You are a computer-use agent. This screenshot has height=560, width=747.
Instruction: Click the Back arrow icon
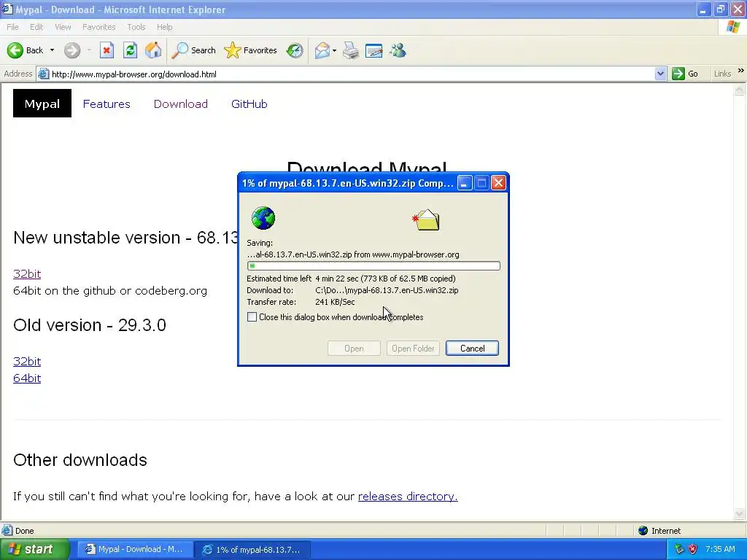tap(15, 50)
